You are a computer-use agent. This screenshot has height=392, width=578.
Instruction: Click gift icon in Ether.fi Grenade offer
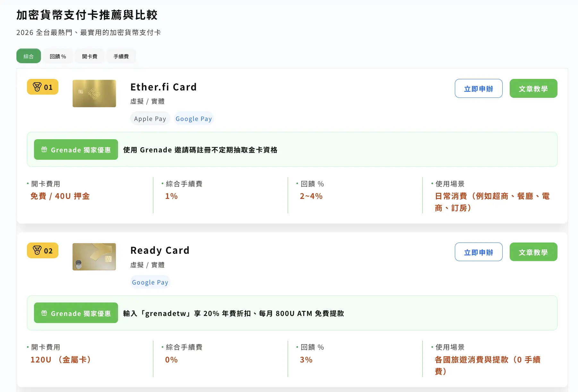[x=44, y=149]
